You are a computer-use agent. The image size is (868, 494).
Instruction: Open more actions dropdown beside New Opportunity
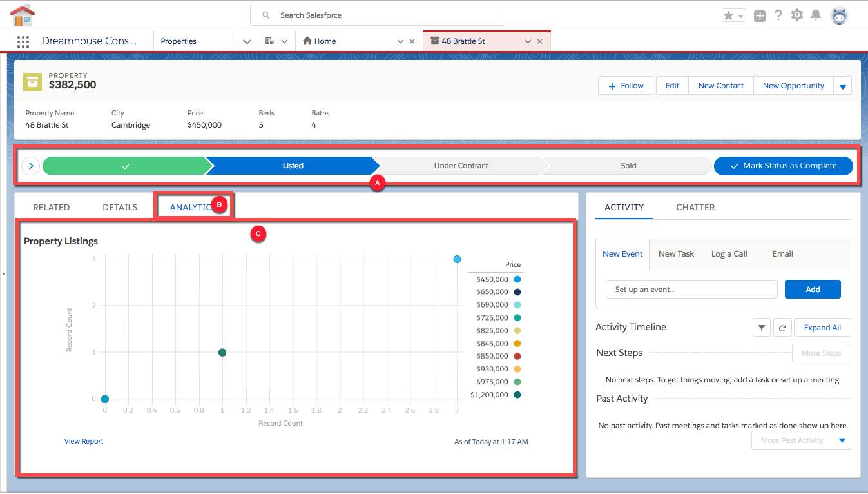[843, 86]
